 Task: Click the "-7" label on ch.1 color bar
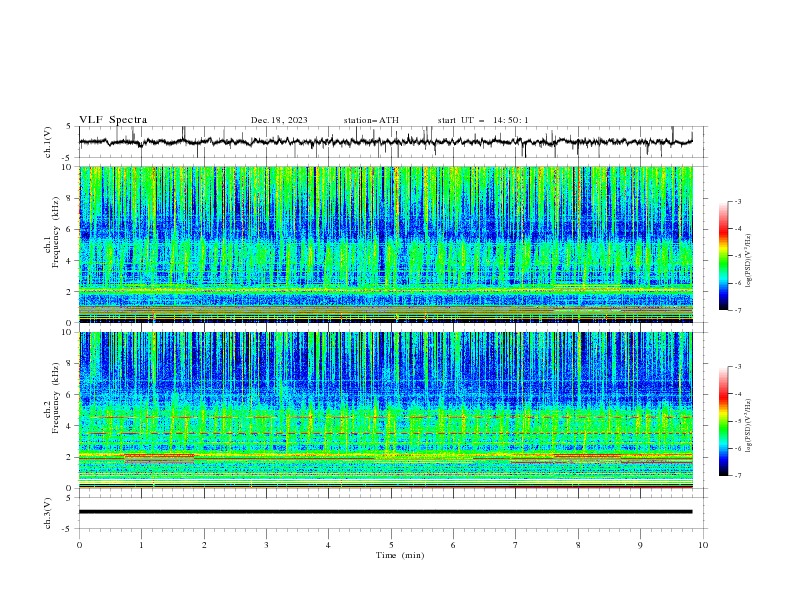[737, 310]
